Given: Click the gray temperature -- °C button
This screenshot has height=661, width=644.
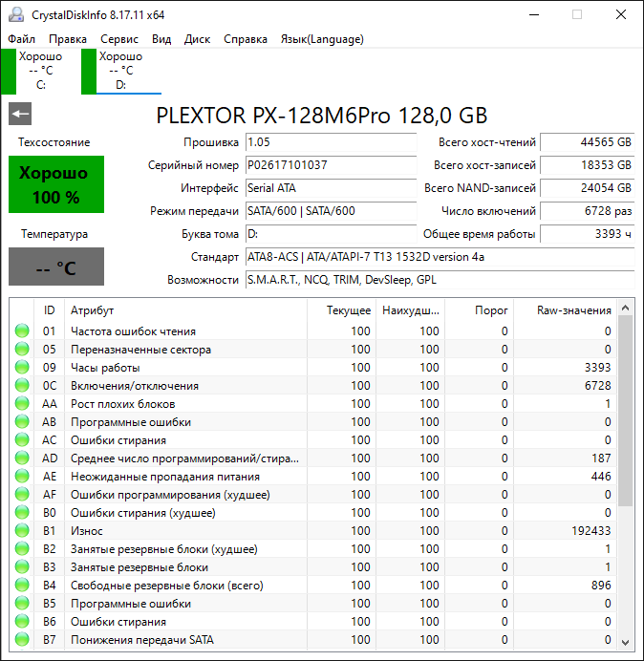Looking at the screenshot, I should pyautogui.click(x=56, y=267).
